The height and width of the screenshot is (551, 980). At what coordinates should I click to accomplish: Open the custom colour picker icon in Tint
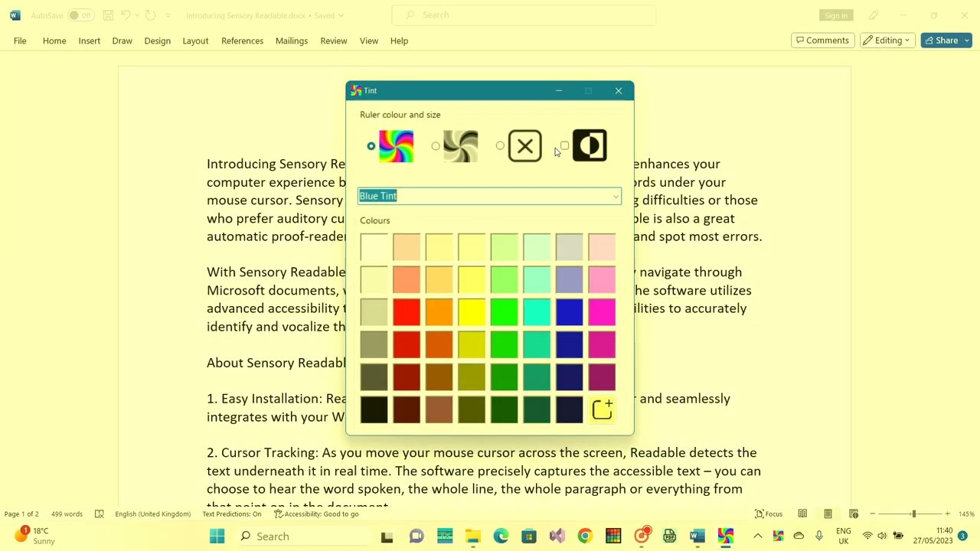click(603, 409)
